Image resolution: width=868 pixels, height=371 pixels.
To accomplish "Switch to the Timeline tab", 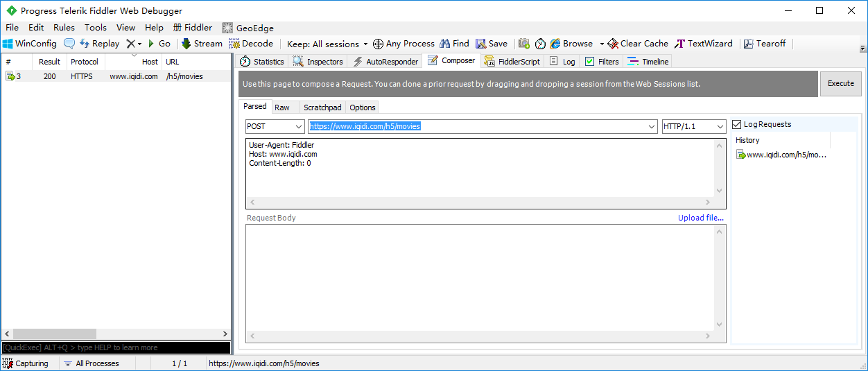I will [648, 62].
